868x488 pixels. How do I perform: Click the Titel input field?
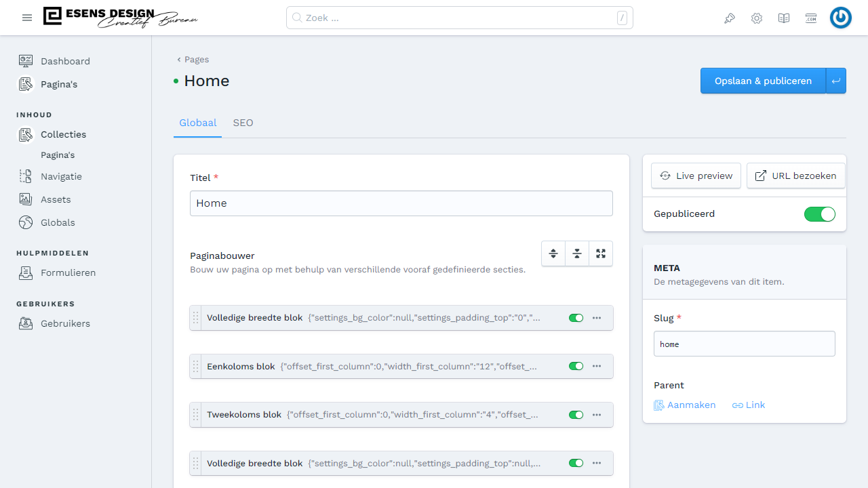coord(401,203)
